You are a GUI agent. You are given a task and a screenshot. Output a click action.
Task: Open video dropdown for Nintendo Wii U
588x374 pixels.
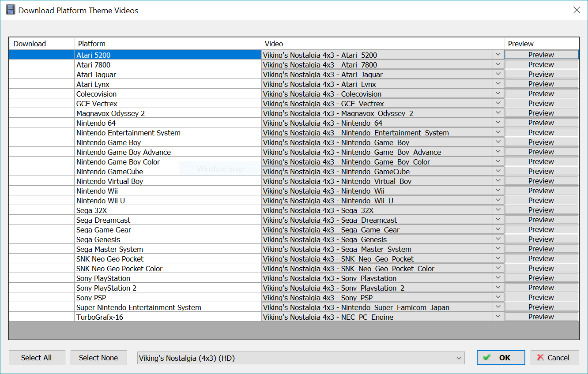click(x=498, y=200)
